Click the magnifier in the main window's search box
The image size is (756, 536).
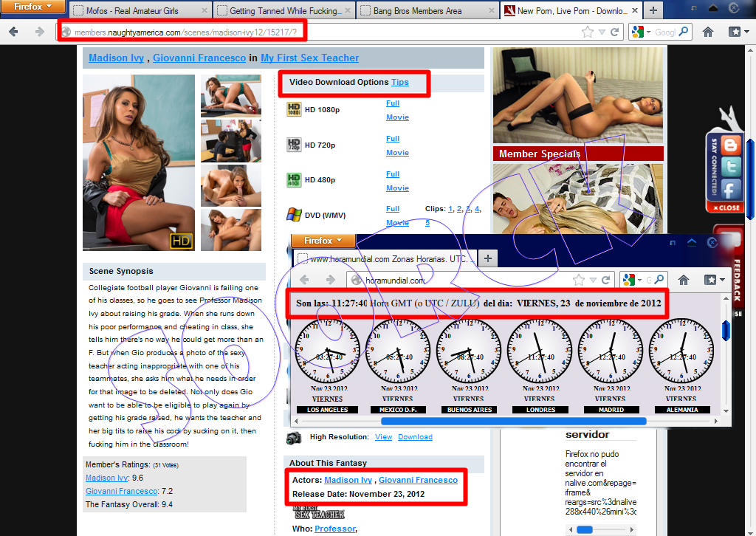[x=683, y=32]
